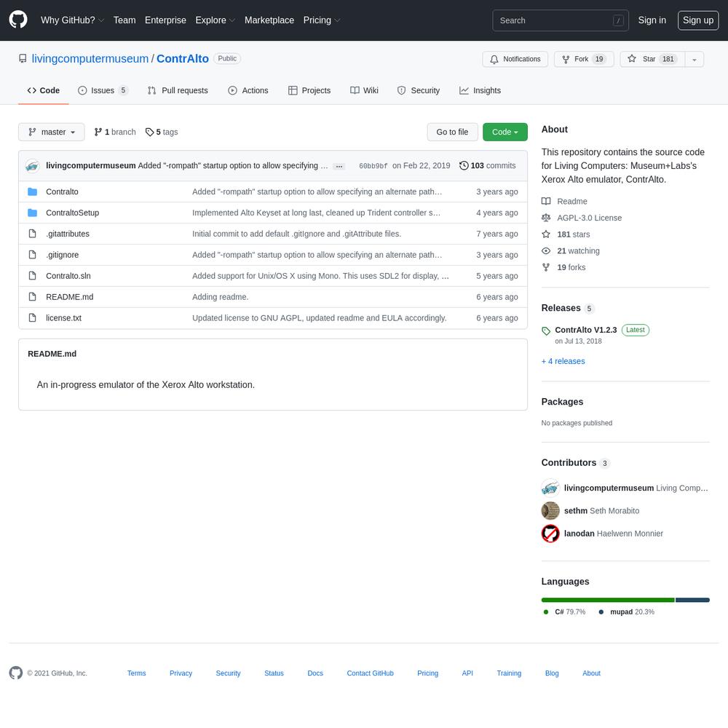Open the Wiki tab
This screenshot has width=728, height=728.
coord(365,90)
